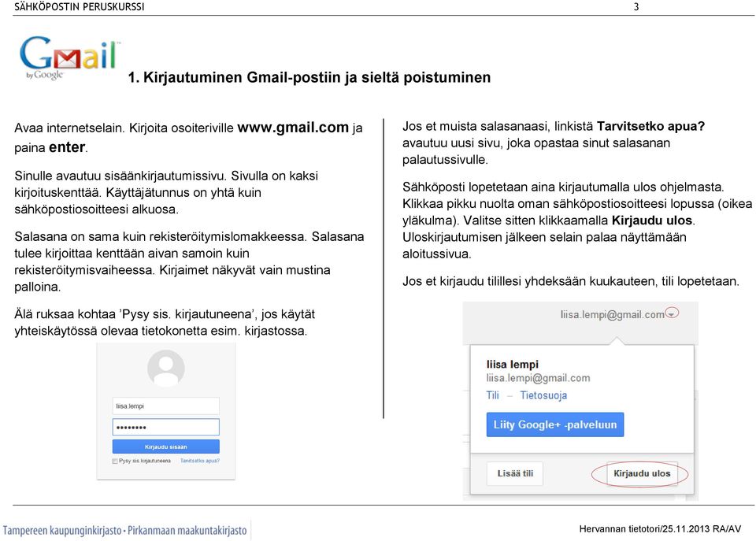The image size is (756, 541).
Task: Click liisa.lempi@gmail.com in the top bar
Action: (x=613, y=315)
